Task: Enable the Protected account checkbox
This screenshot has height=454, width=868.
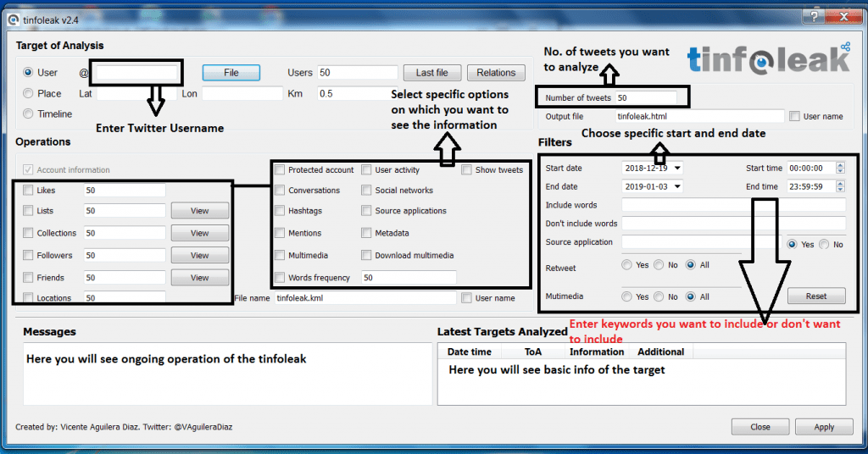Action: [280, 169]
